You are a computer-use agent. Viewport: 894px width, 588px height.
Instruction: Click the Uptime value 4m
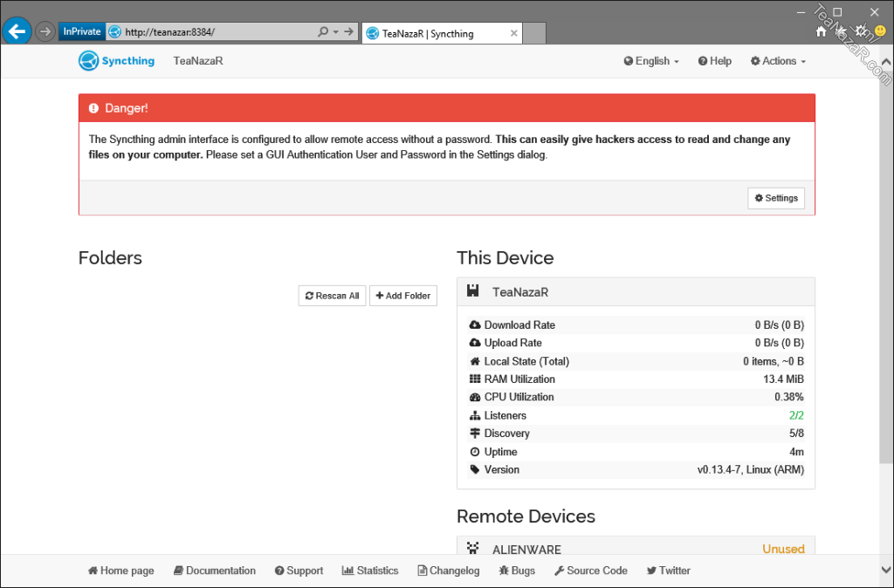(x=796, y=452)
